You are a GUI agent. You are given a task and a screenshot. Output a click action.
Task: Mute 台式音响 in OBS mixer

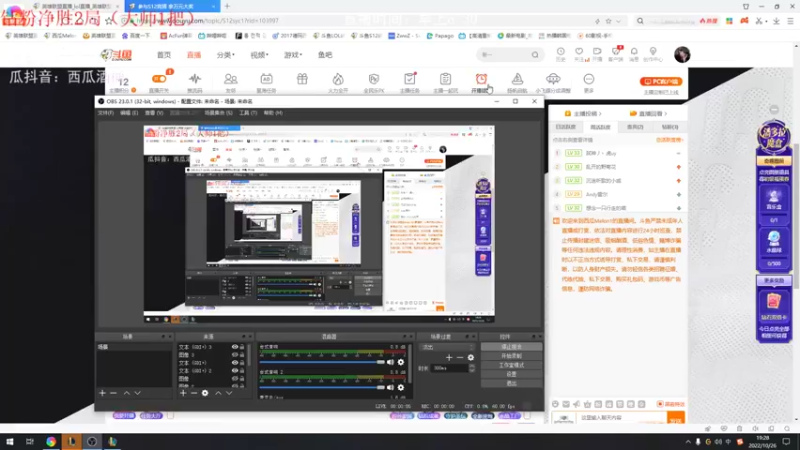[x=390, y=362]
